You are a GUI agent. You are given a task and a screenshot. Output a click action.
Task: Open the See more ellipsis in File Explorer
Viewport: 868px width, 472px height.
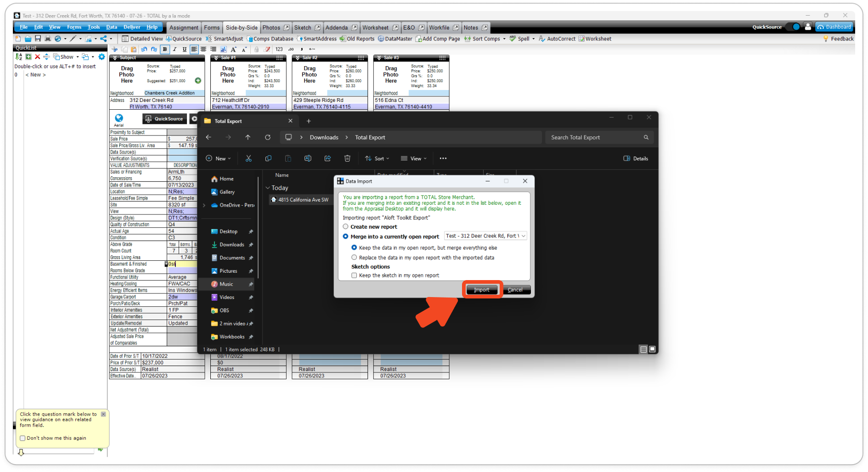point(443,158)
